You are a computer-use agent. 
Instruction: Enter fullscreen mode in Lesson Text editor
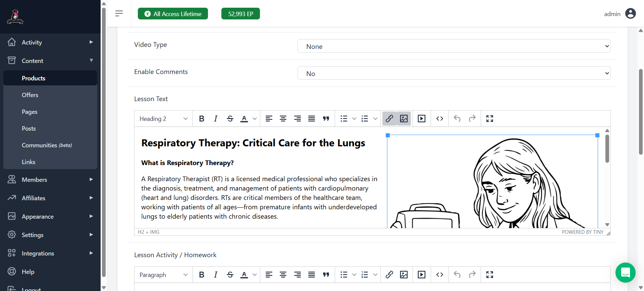(x=490, y=119)
